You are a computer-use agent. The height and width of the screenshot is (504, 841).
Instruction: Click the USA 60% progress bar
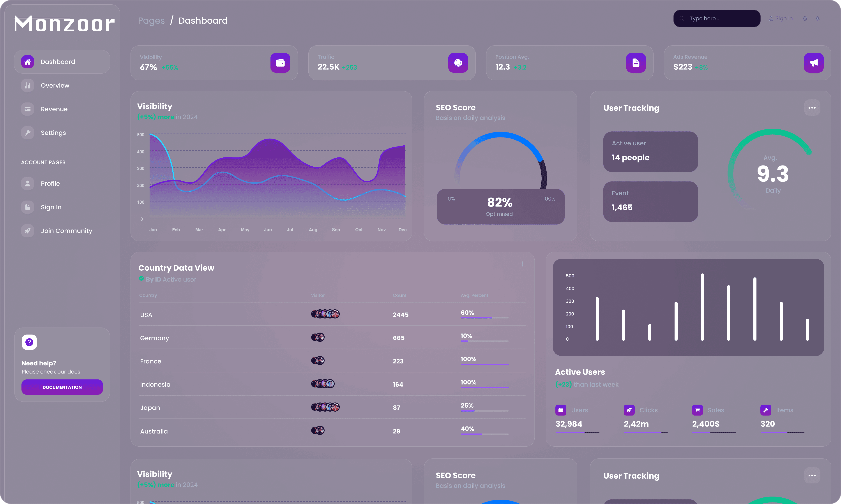[x=484, y=317]
